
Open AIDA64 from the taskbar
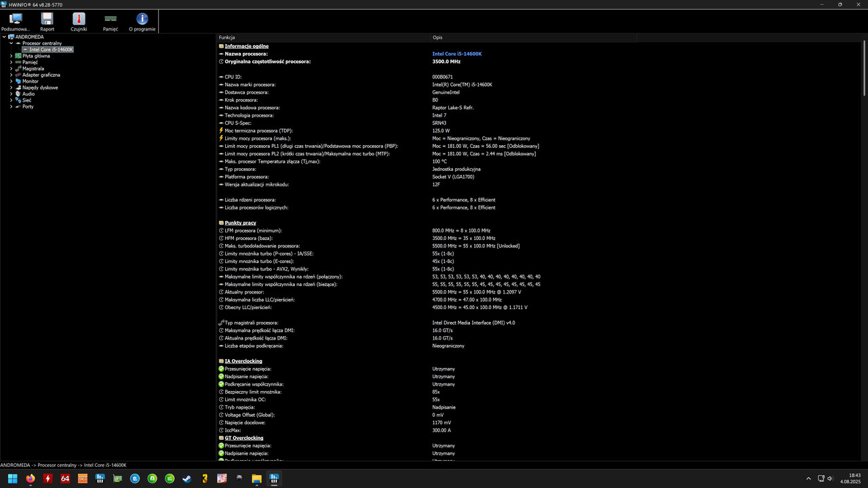tap(65, 479)
